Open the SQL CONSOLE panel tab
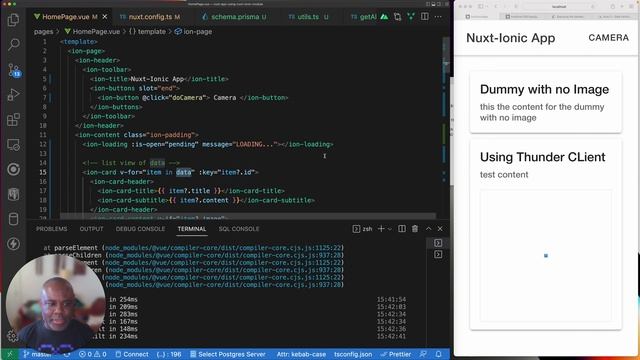Image resolution: width=640 pixels, height=360 pixels. point(239,229)
